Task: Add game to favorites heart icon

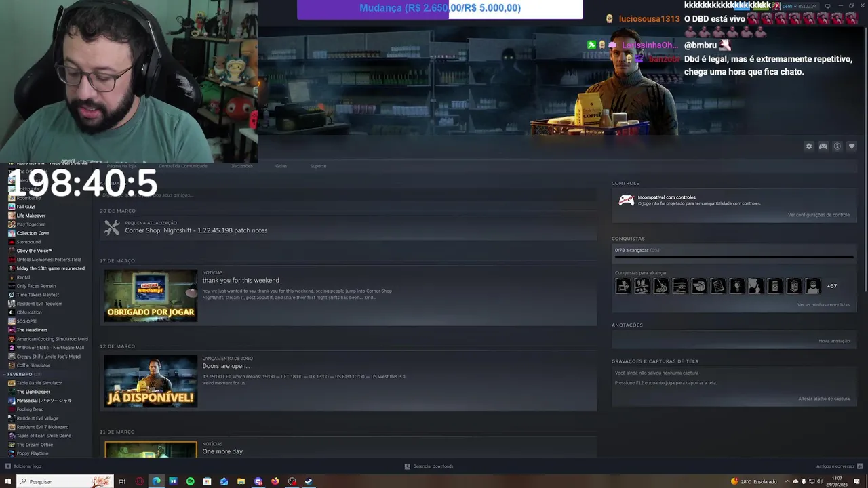Action: coord(852,146)
